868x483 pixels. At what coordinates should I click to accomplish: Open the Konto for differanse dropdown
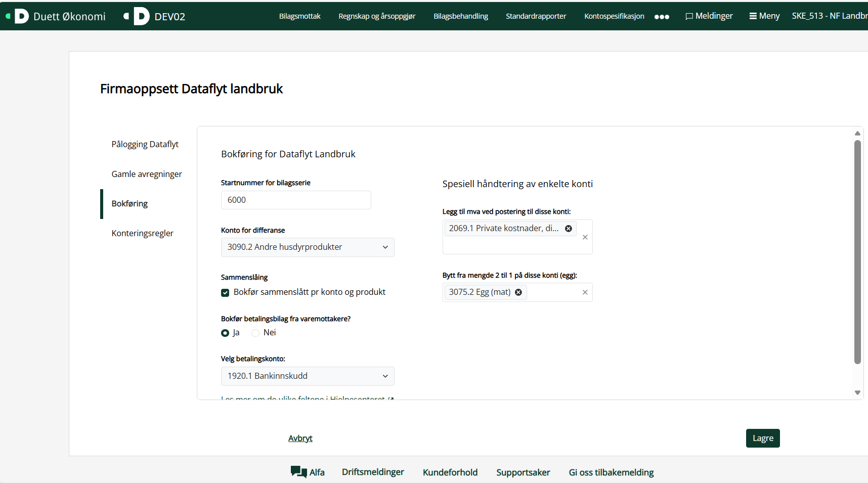(x=308, y=247)
